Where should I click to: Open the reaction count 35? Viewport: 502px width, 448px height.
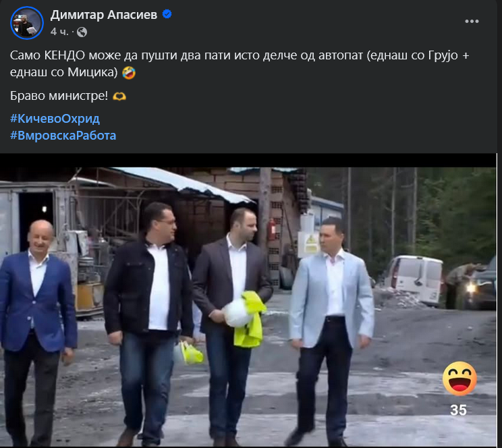(x=458, y=410)
